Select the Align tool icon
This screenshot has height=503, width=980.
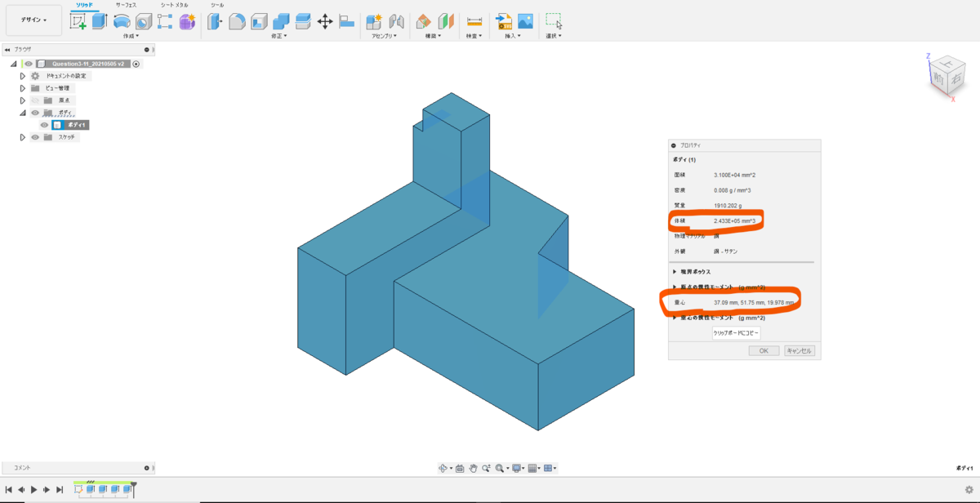347,22
